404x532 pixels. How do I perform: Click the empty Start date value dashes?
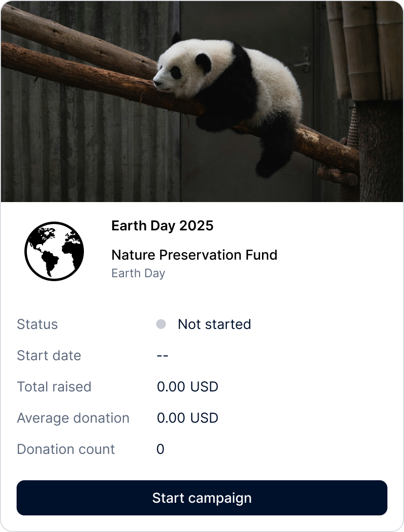(x=162, y=356)
